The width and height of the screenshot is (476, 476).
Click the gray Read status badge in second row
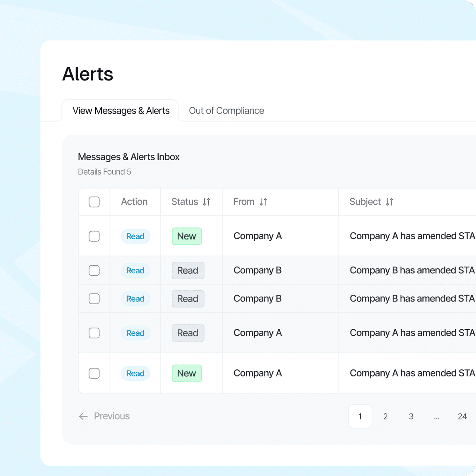pyautogui.click(x=188, y=271)
